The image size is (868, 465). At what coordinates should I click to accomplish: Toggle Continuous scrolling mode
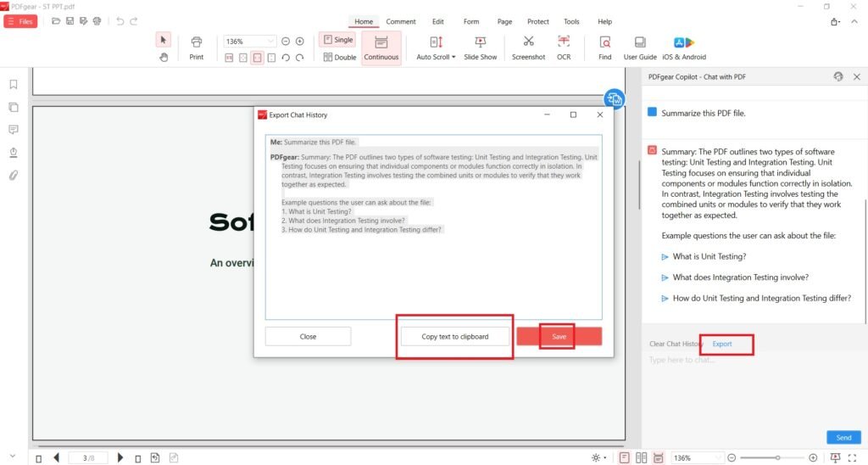(x=381, y=47)
